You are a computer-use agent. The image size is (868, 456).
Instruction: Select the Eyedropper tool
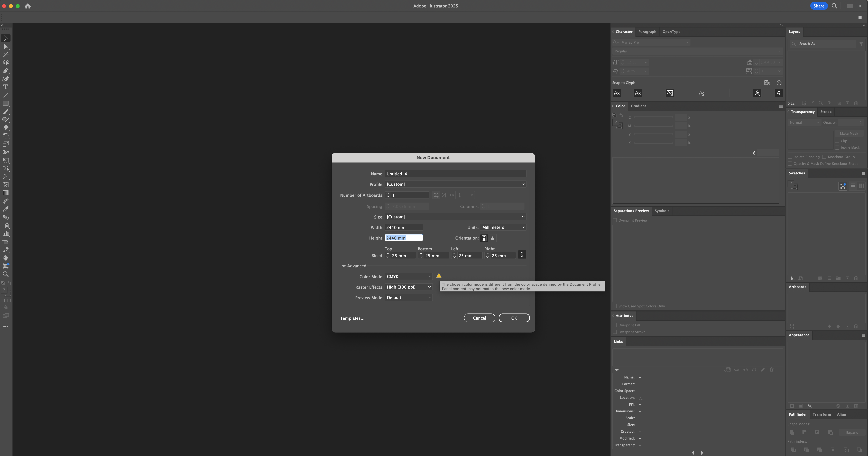(x=5, y=209)
